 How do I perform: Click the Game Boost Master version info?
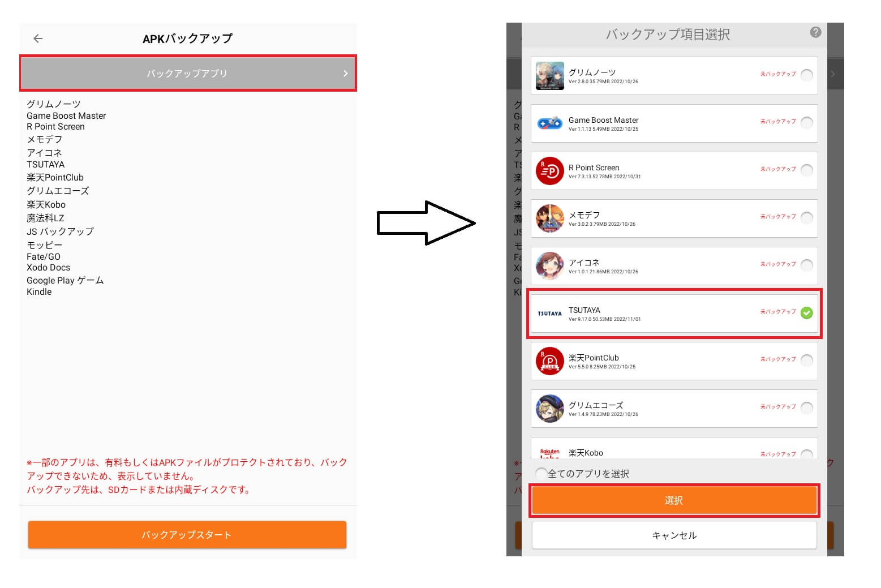(x=603, y=129)
